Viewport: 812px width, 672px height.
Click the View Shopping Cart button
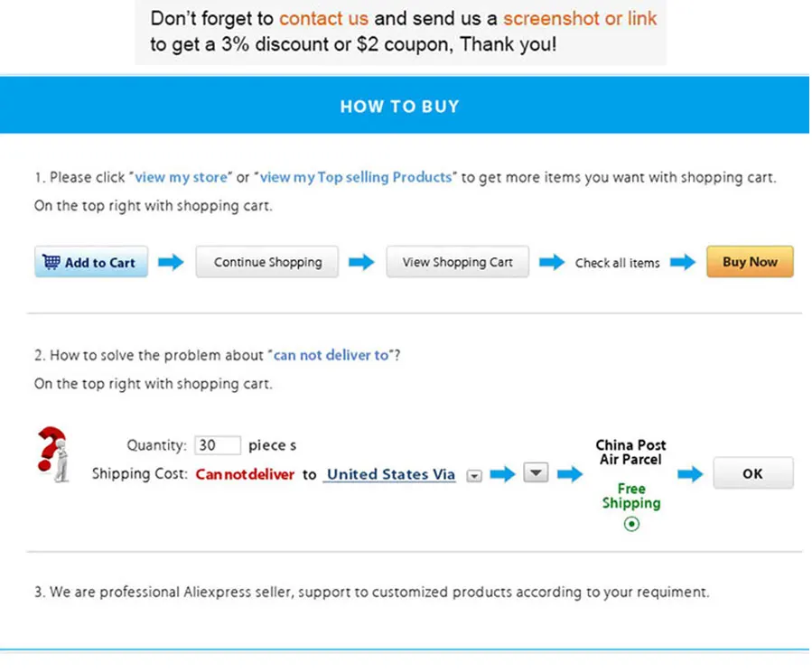[x=458, y=262]
